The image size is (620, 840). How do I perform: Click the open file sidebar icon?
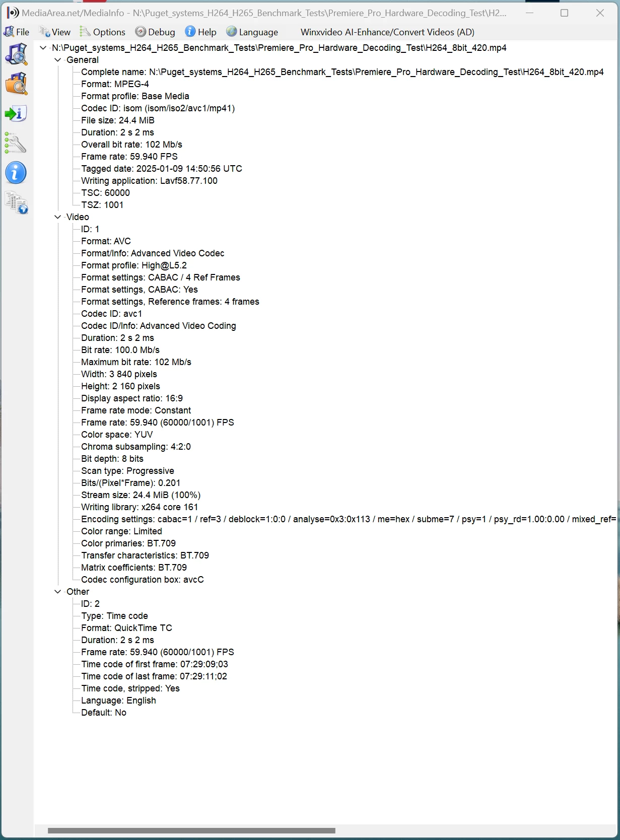pyautogui.click(x=16, y=54)
